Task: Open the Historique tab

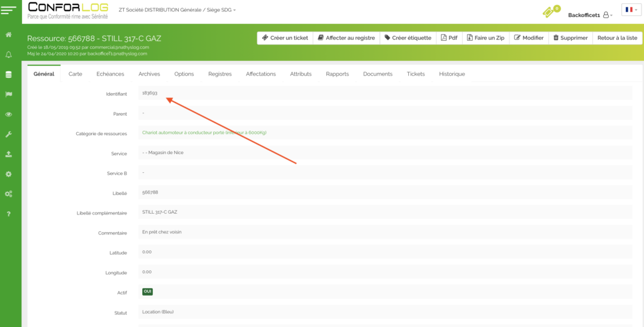Action: pos(452,74)
